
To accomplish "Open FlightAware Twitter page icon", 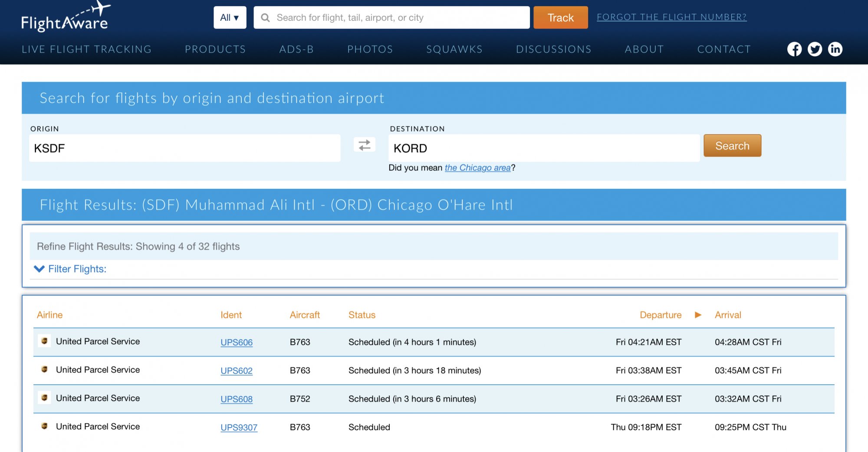I will [x=815, y=49].
